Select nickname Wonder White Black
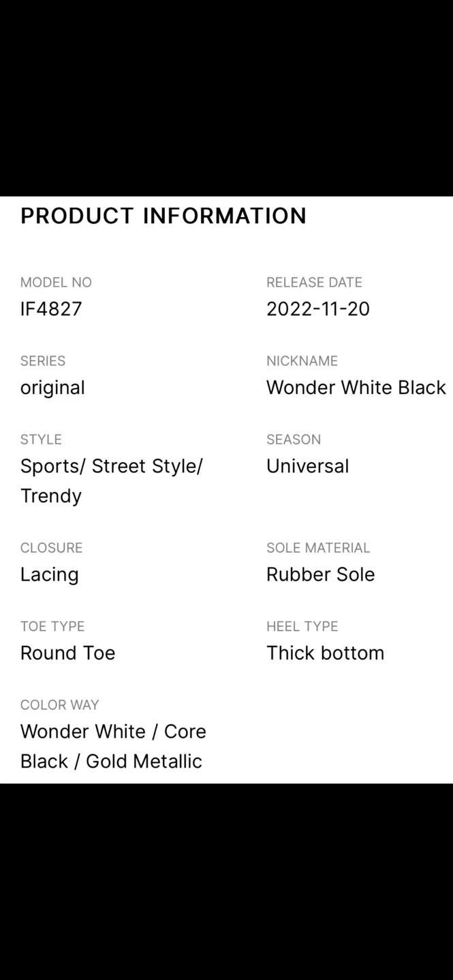The image size is (453, 980). pos(356,387)
